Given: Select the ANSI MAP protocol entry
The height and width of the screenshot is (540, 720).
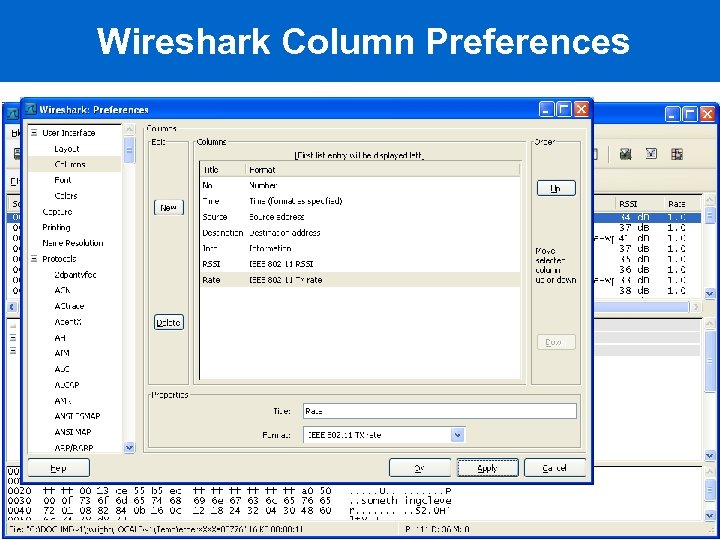Looking at the screenshot, I should click(x=73, y=432).
